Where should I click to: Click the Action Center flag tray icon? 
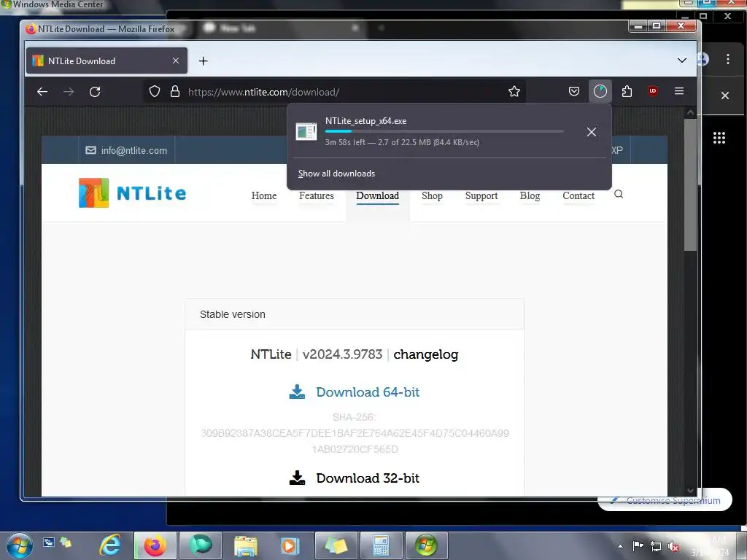pos(638,546)
